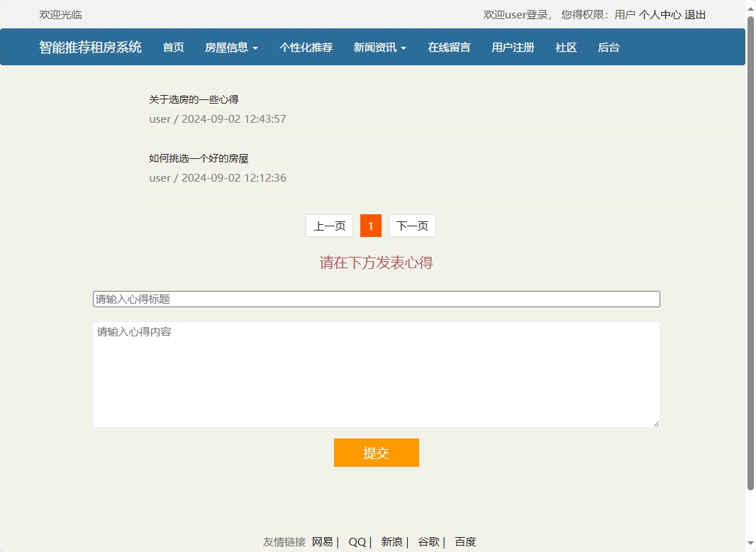The height and width of the screenshot is (552, 756).
Task: Open the post 如何挑选一个好的房屋
Action: 199,158
